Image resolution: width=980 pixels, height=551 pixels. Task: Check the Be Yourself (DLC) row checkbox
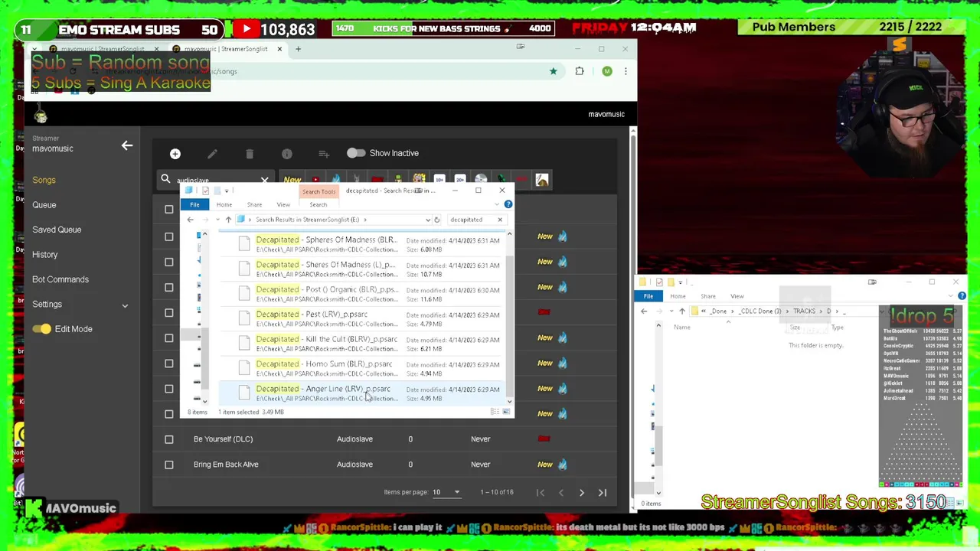coord(169,439)
